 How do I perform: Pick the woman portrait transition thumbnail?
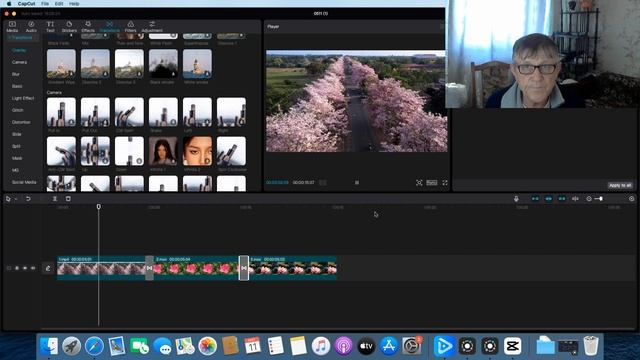[x=163, y=151]
